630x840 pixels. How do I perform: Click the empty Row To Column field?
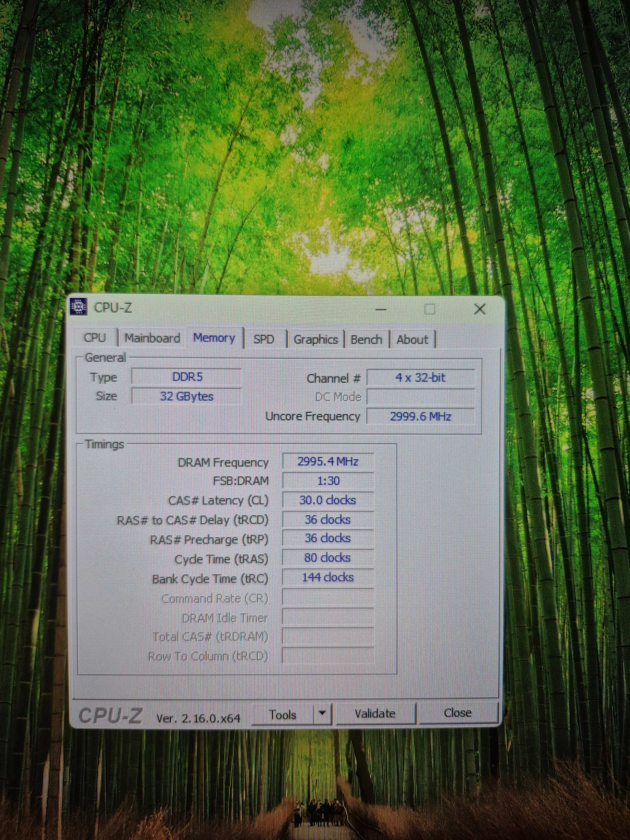(328, 656)
